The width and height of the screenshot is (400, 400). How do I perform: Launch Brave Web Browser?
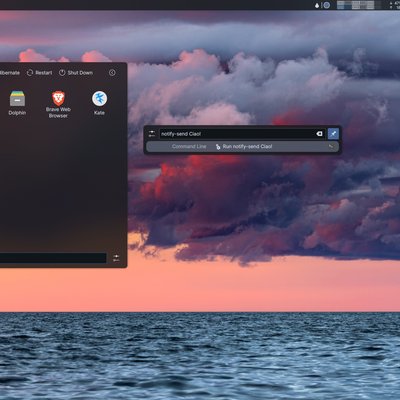click(58, 104)
